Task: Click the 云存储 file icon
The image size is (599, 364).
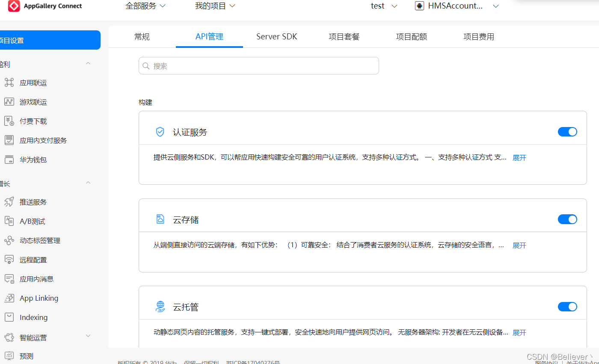Action: point(160,219)
